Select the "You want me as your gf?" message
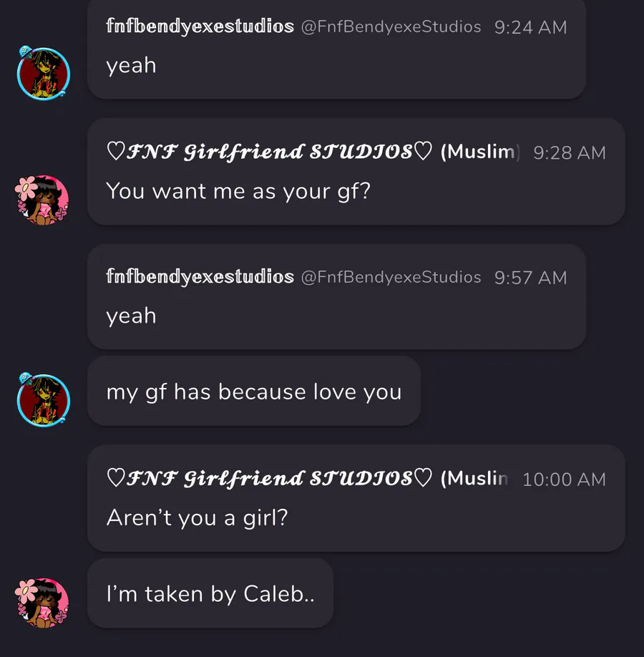644x657 pixels. pyautogui.click(x=238, y=190)
